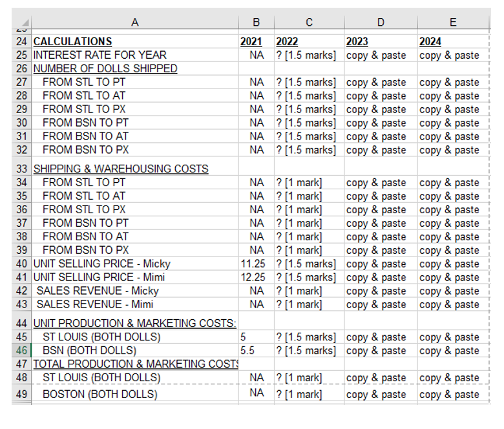Click the select-all corner triangle
This screenshot has height=429, width=504.
coord(25,23)
